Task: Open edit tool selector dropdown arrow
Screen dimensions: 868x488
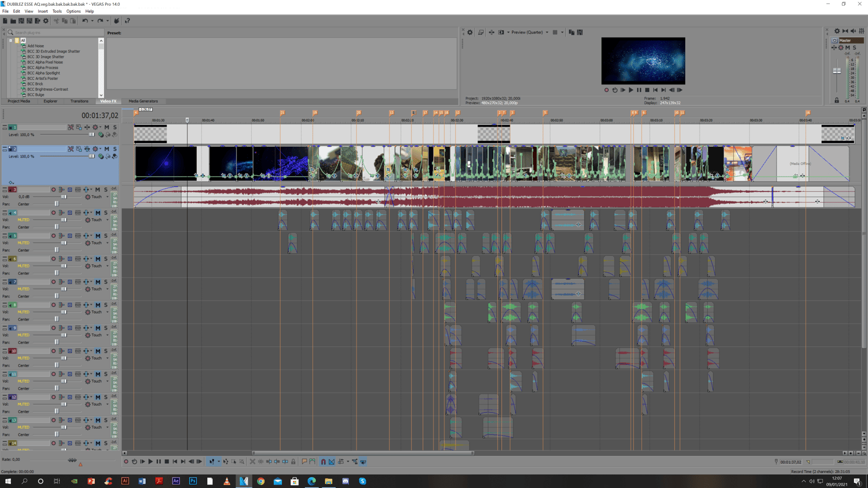Action: pos(218,462)
